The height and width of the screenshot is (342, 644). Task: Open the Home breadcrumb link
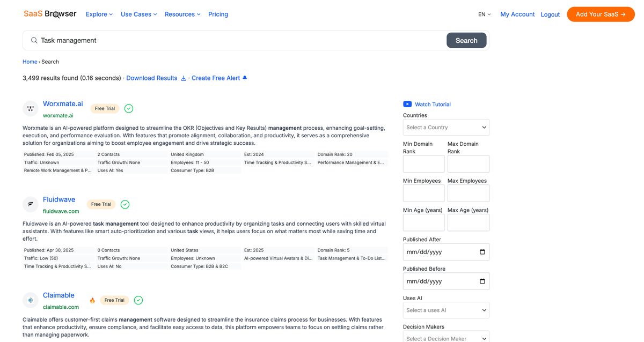[x=30, y=62]
